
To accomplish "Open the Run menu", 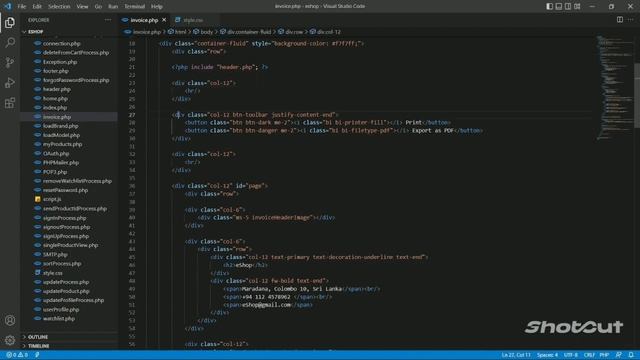I will 113,7.
